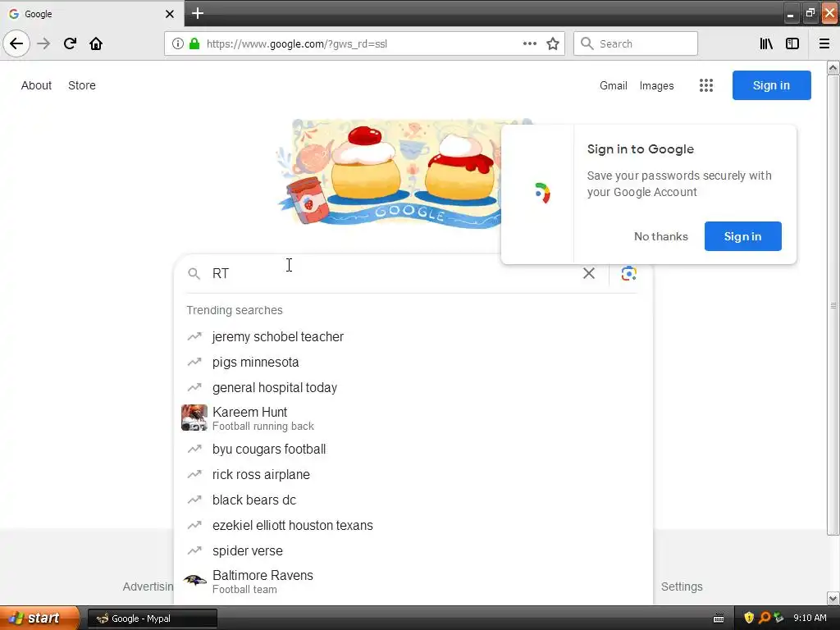The width and height of the screenshot is (840, 630).
Task: Open the About link
Action: (36, 85)
